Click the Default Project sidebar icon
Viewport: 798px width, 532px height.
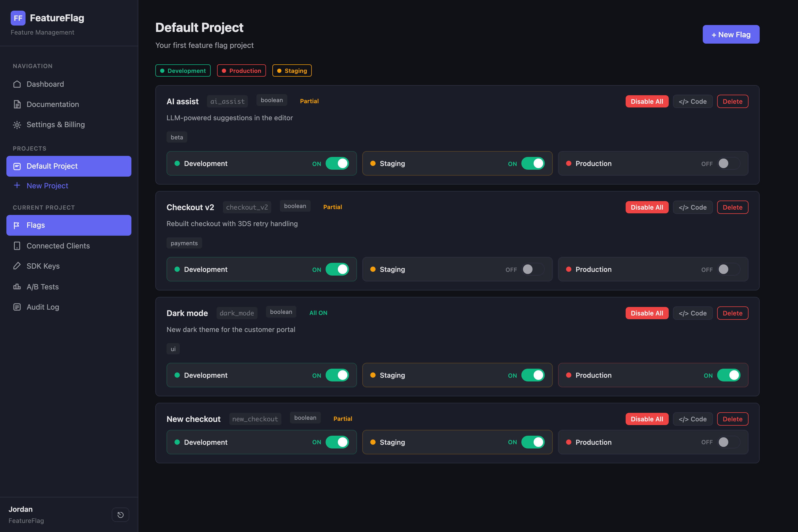coord(17,166)
